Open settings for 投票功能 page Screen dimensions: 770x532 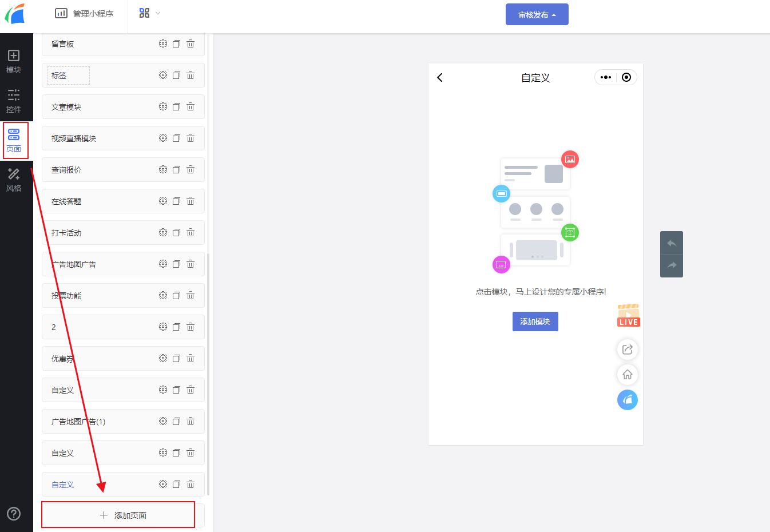163,295
